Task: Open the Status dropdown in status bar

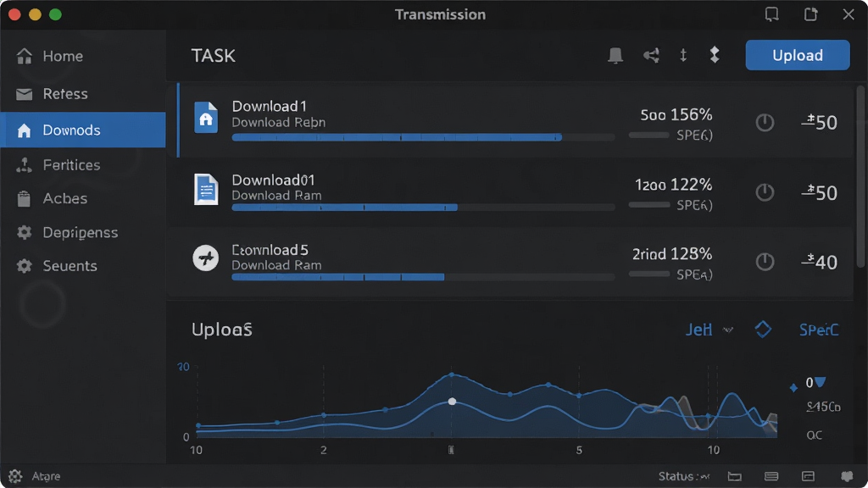Action: pos(684,476)
